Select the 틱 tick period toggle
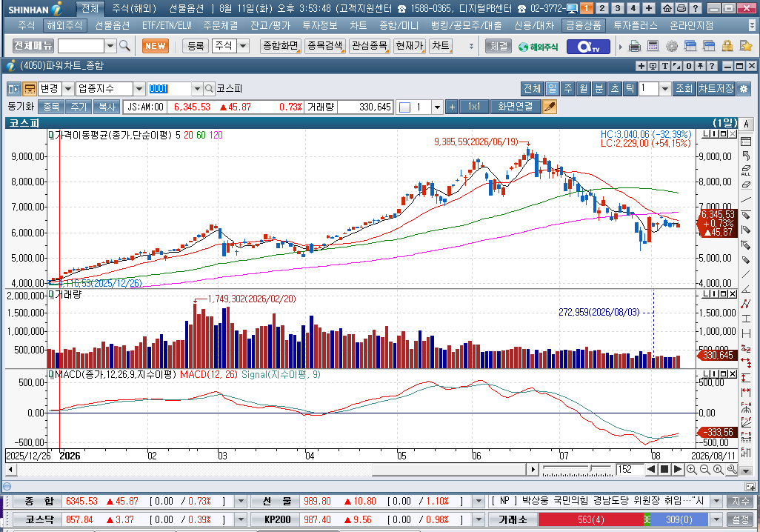The image size is (760, 532). pyautogui.click(x=630, y=88)
